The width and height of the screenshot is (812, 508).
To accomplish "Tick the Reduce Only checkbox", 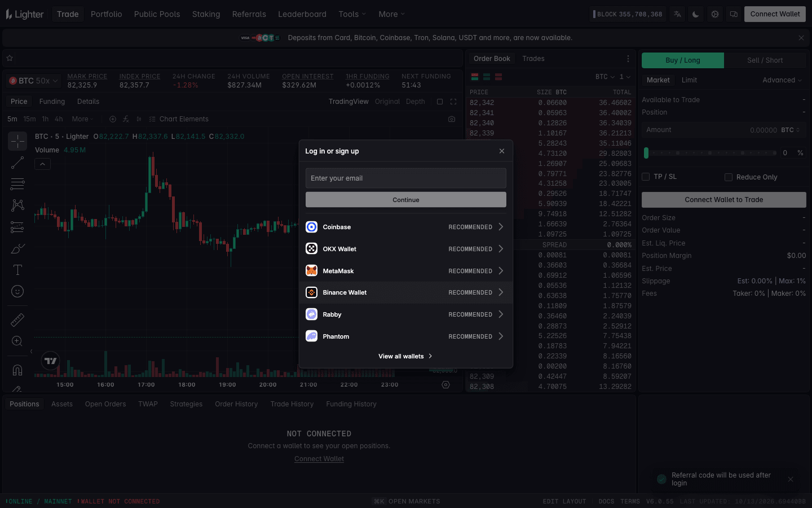I will (729, 177).
